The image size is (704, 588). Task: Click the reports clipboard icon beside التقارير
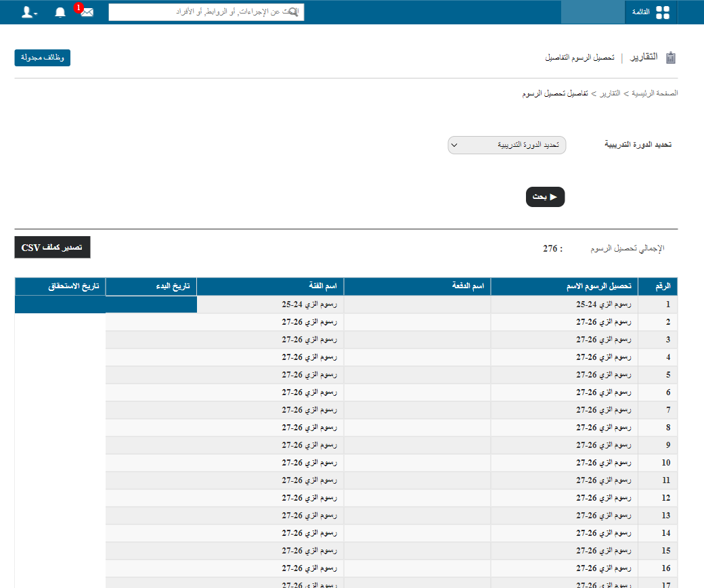pyautogui.click(x=671, y=58)
